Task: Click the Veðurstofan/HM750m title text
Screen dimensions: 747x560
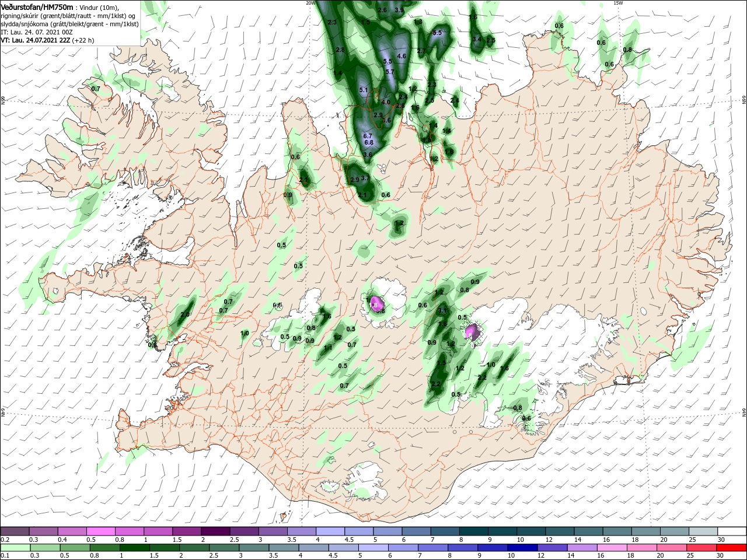Action: point(37,6)
